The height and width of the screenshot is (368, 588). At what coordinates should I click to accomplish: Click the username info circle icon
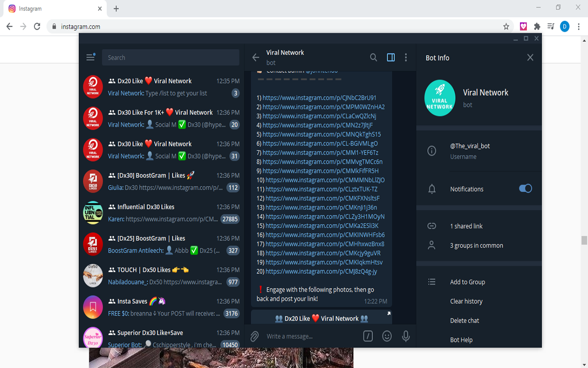tap(432, 151)
